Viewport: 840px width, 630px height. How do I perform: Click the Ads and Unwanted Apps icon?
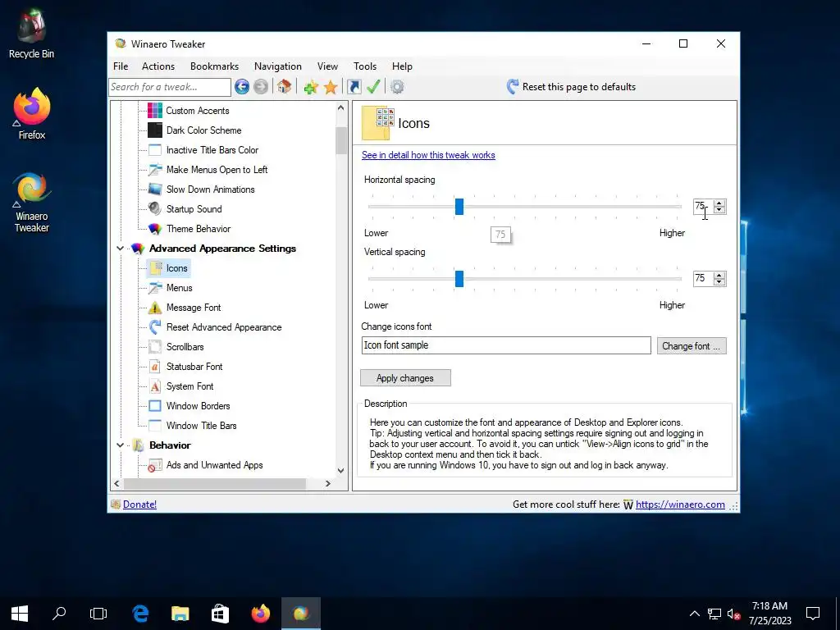tap(155, 465)
